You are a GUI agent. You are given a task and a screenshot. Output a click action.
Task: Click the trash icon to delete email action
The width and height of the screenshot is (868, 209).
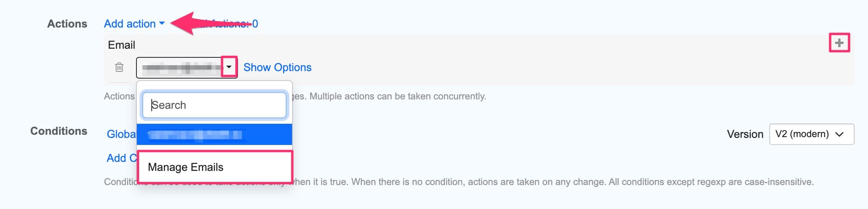(x=119, y=68)
